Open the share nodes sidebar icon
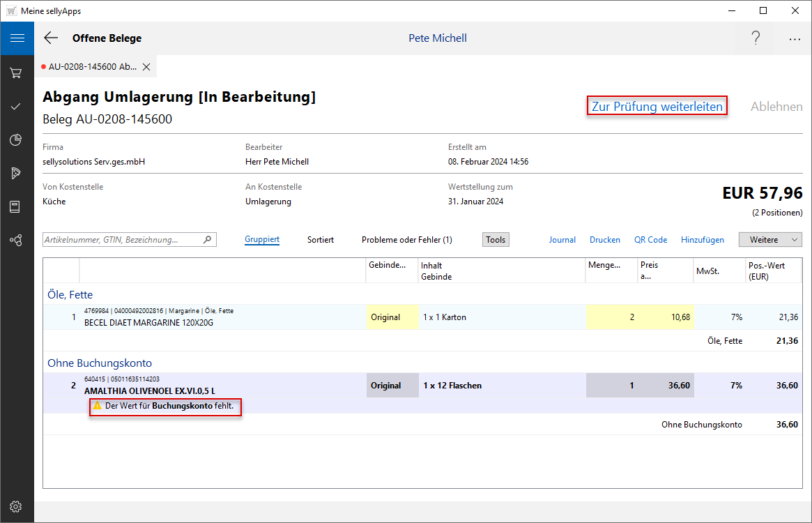 click(x=16, y=240)
